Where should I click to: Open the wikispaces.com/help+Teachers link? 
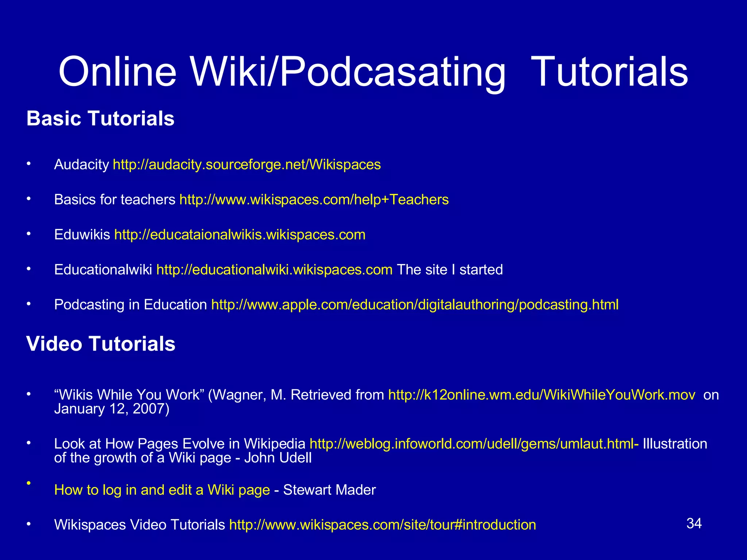click(314, 200)
